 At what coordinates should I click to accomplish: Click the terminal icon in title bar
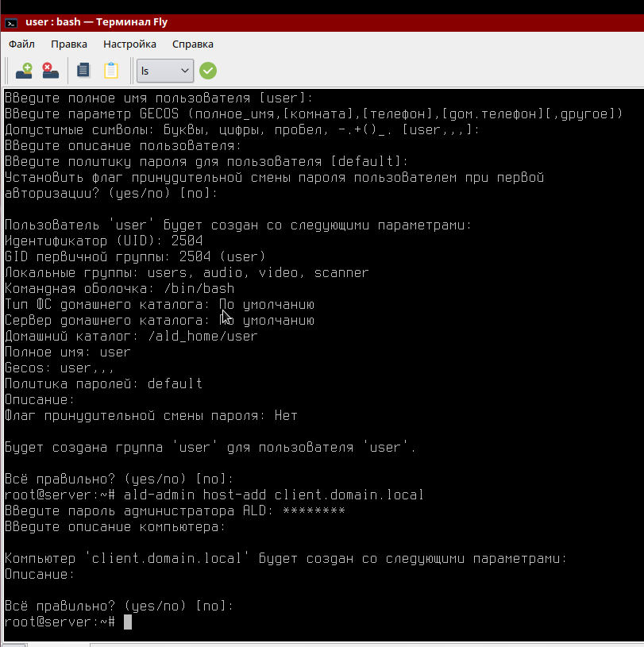(11, 23)
